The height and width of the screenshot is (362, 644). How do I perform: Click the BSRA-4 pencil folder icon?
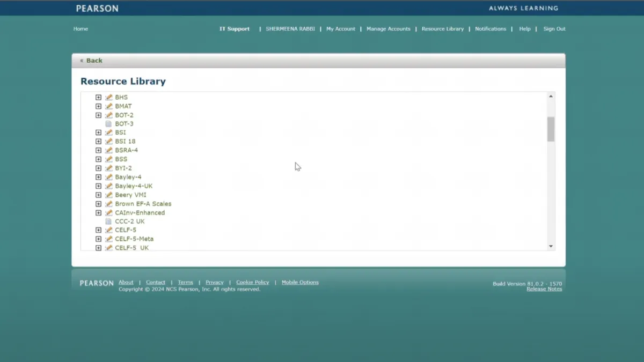(108, 150)
